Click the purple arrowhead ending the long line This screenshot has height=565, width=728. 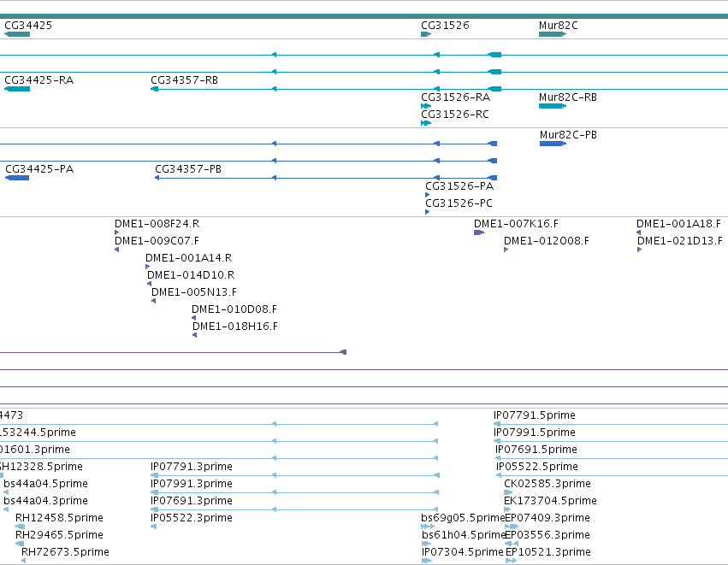click(x=343, y=352)
